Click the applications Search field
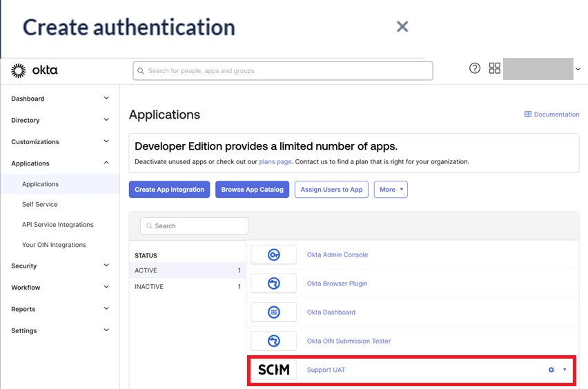 [194, 226]
